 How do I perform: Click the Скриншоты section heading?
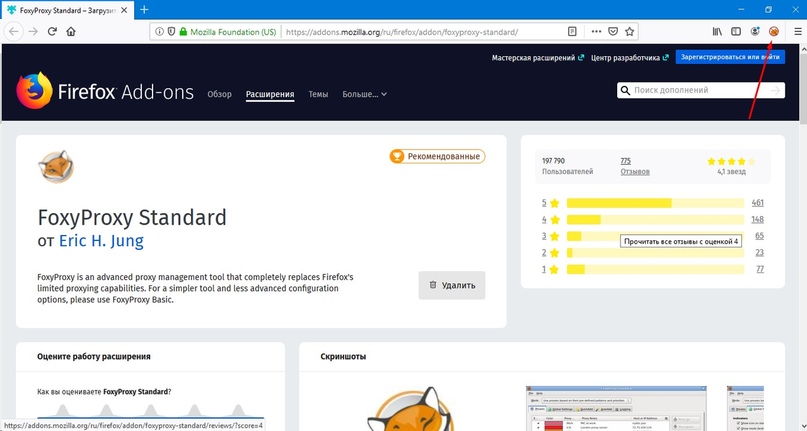point(343,356)
